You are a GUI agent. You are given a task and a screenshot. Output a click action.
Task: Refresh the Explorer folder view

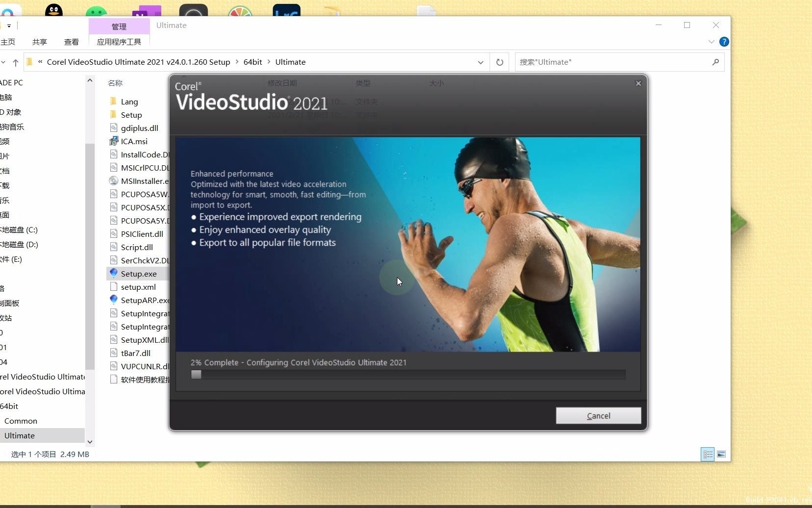[499, 62]
